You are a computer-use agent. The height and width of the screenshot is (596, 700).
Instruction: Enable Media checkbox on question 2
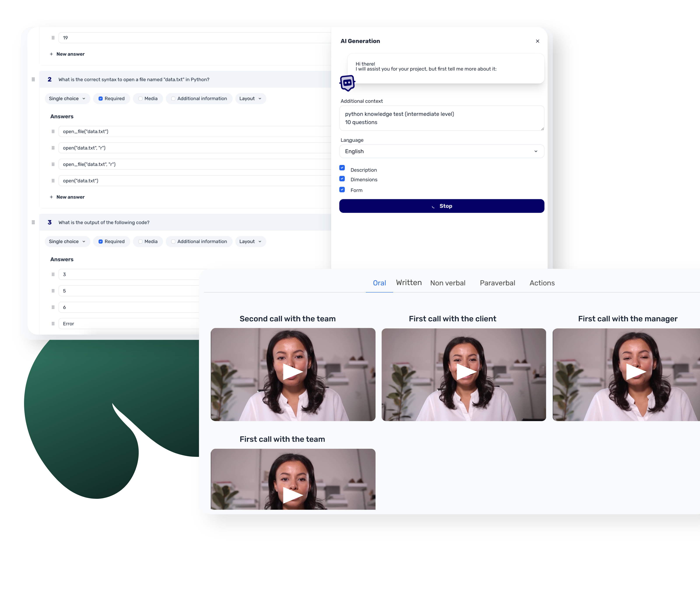point(140,99)
